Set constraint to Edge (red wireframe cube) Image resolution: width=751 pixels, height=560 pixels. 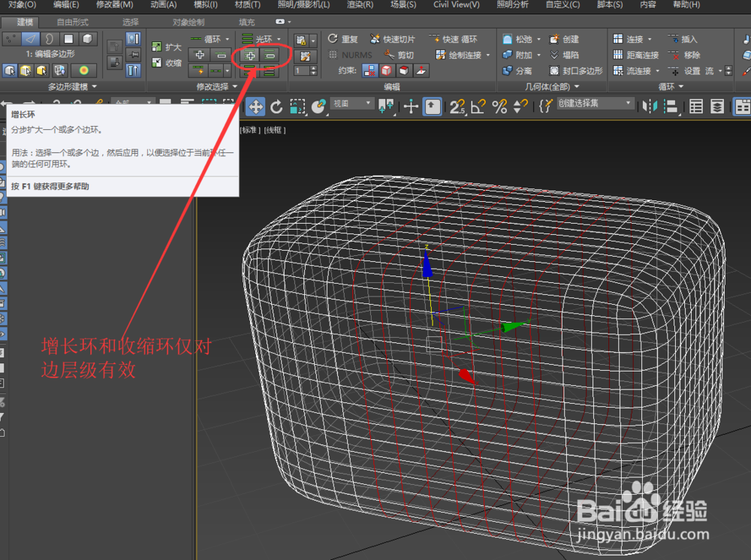click(x=387, y=71)
